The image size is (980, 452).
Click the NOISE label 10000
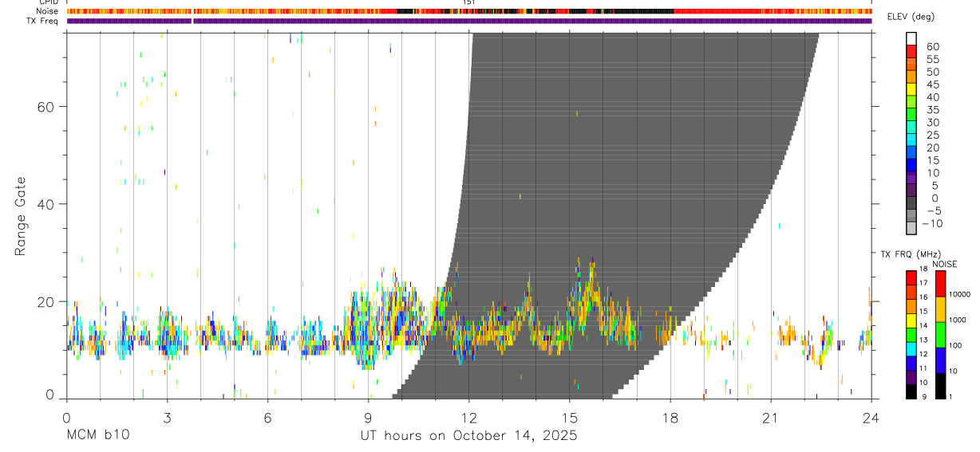[959, 294]
